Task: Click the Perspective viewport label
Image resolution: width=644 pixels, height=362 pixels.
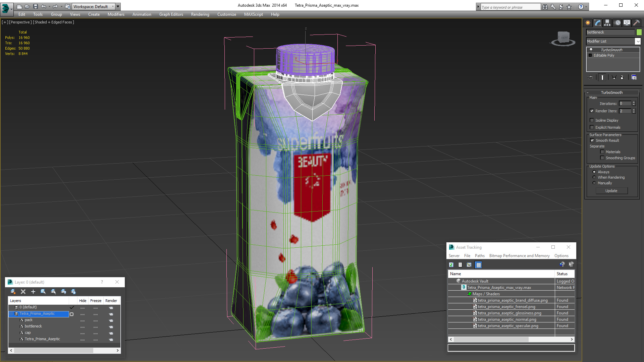Action: click(20, 22)
